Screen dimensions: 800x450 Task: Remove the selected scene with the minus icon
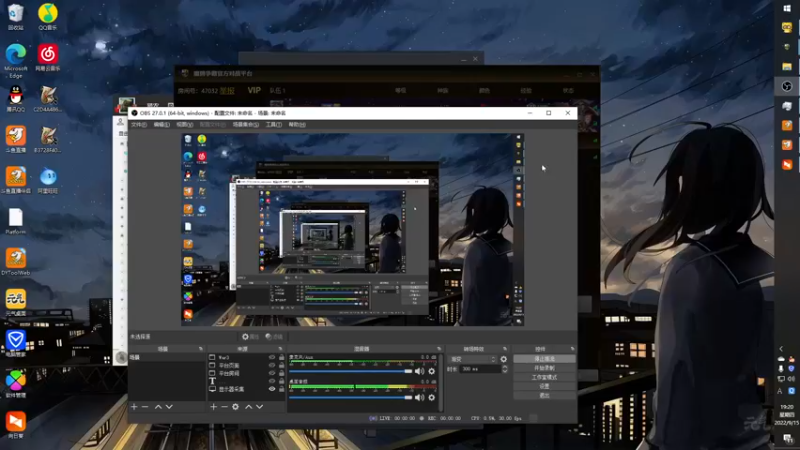pos(145,407)
